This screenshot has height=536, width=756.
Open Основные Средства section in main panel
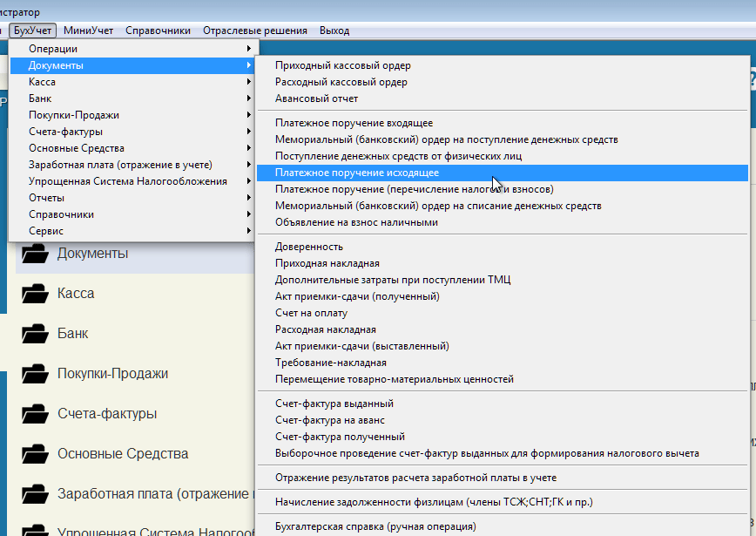123,453
